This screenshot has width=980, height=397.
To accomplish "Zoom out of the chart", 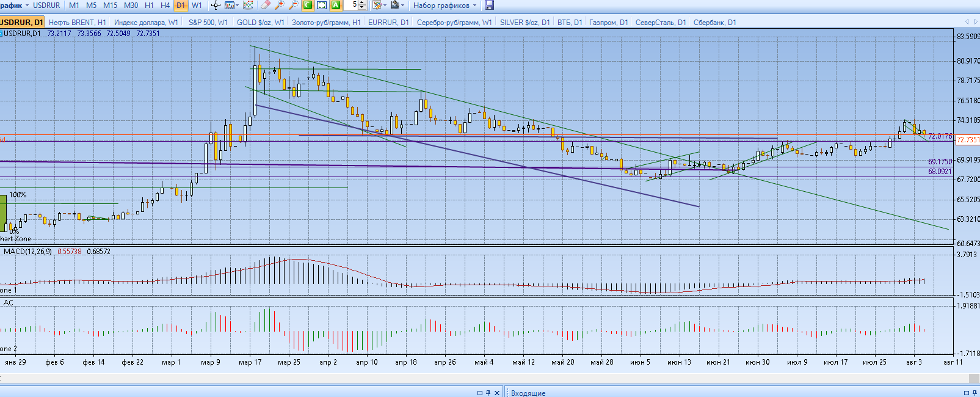I will point(293,5).
